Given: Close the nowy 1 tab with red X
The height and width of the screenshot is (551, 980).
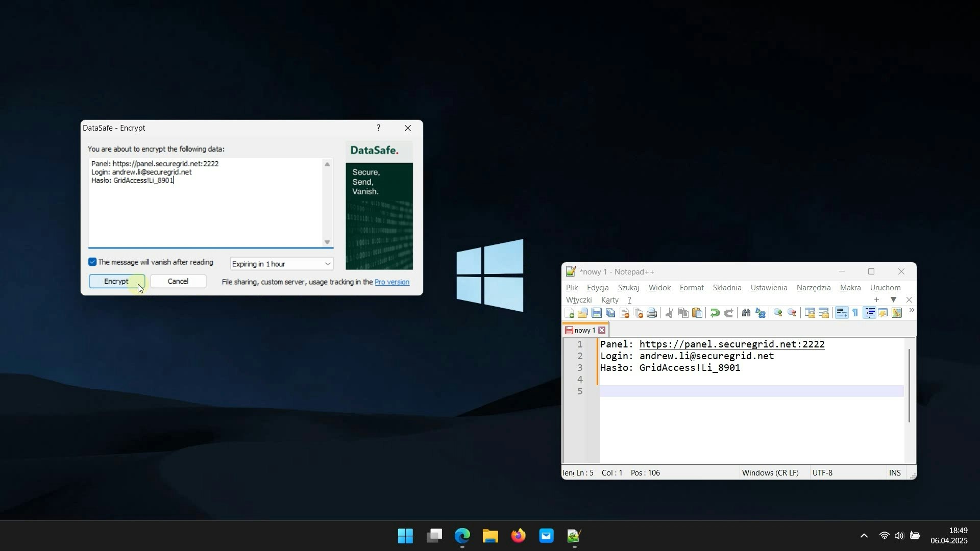Looking at the screenshot, I should [602, 331].
